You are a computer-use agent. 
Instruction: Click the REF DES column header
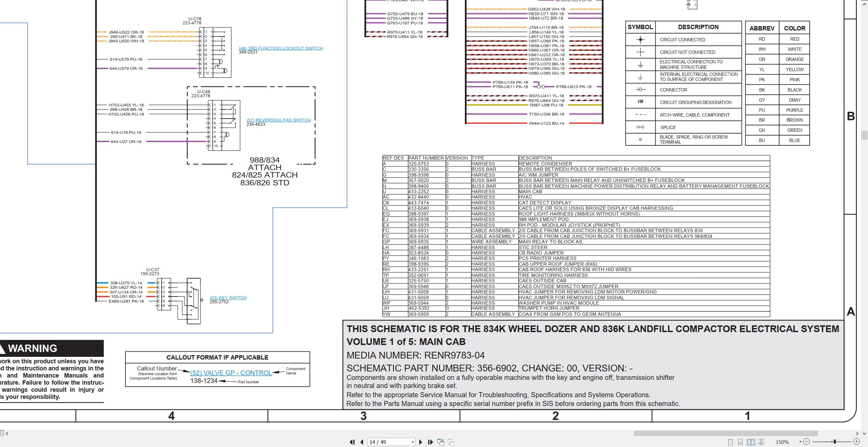click(x=393, y=158)
